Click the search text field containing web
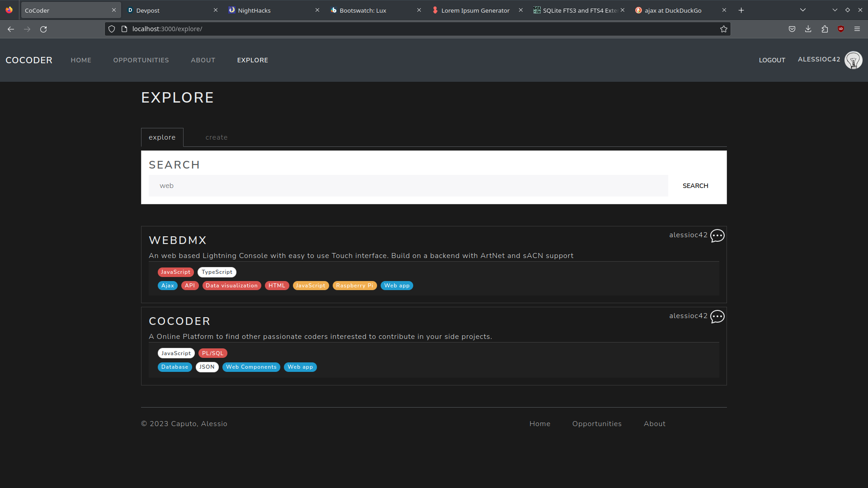The image size is (868, 488). (408, 186)
